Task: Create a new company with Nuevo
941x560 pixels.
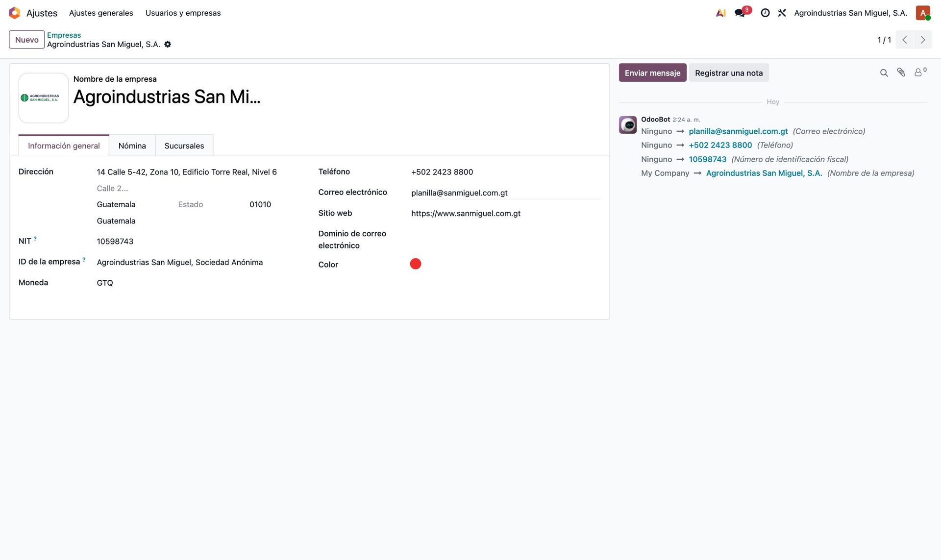Action: [x=27, y=40]
